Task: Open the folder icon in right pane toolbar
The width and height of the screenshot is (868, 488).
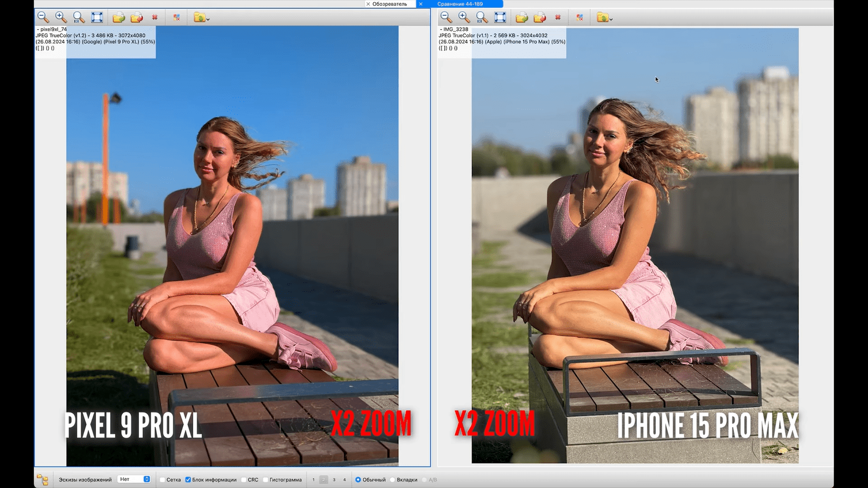Action: pyautogui.click(x=602, y=17)
